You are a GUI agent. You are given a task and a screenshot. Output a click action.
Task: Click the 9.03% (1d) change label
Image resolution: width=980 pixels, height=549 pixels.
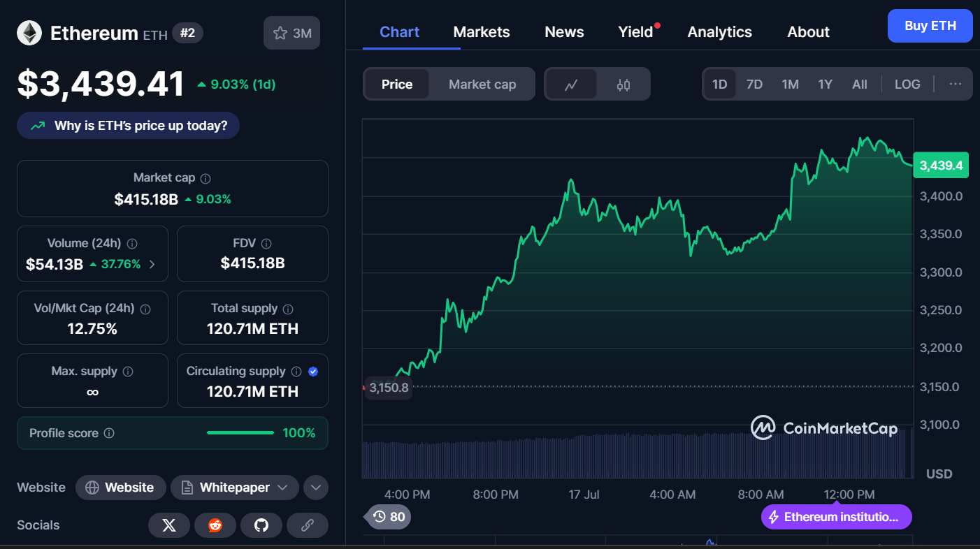point(236,85)
